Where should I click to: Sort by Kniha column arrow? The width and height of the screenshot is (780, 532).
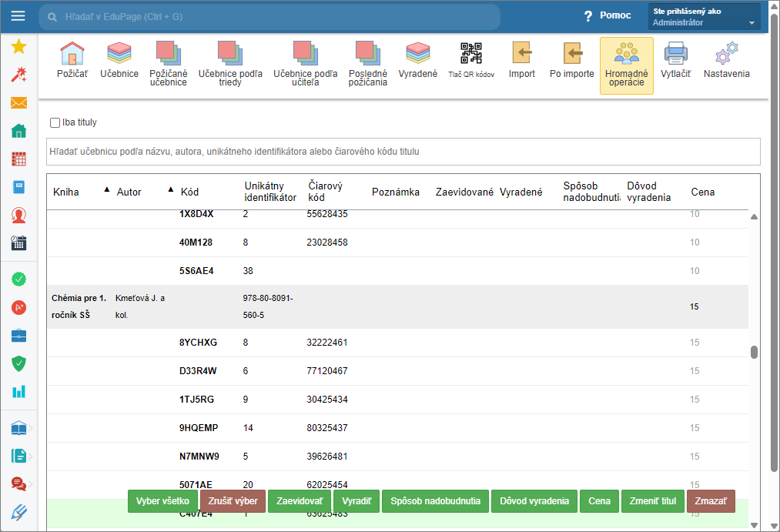106,189
